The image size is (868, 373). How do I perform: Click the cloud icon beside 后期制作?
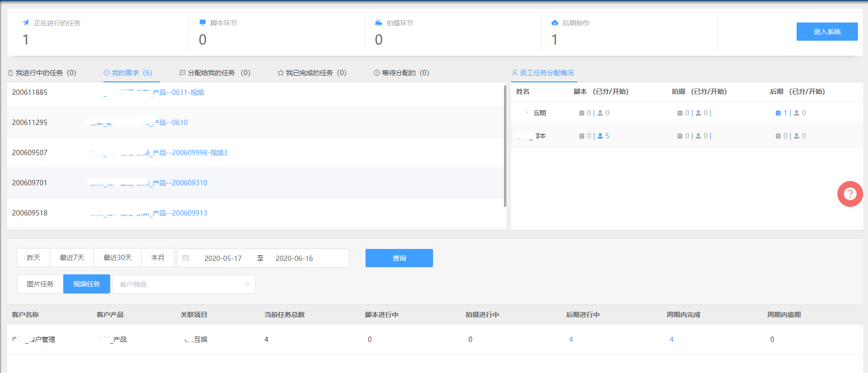click(x=555, y=23)
